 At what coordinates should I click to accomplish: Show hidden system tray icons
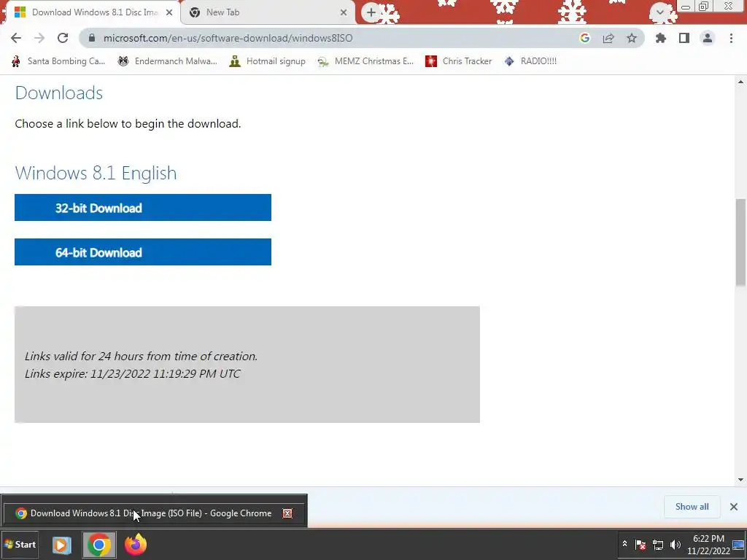624,544
